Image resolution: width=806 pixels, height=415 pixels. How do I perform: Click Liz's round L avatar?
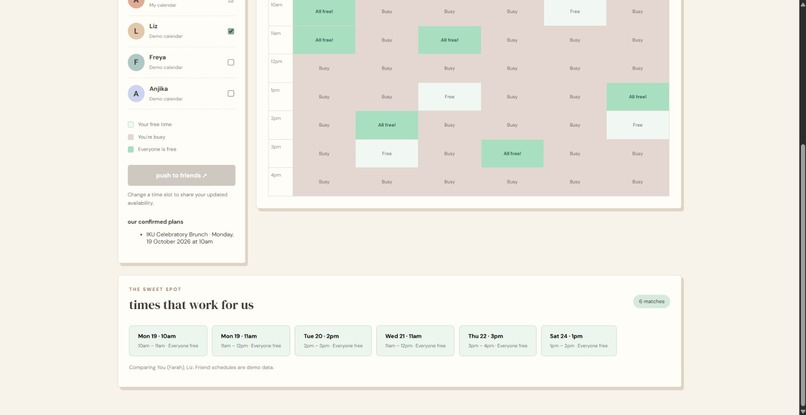coord(136,31)
